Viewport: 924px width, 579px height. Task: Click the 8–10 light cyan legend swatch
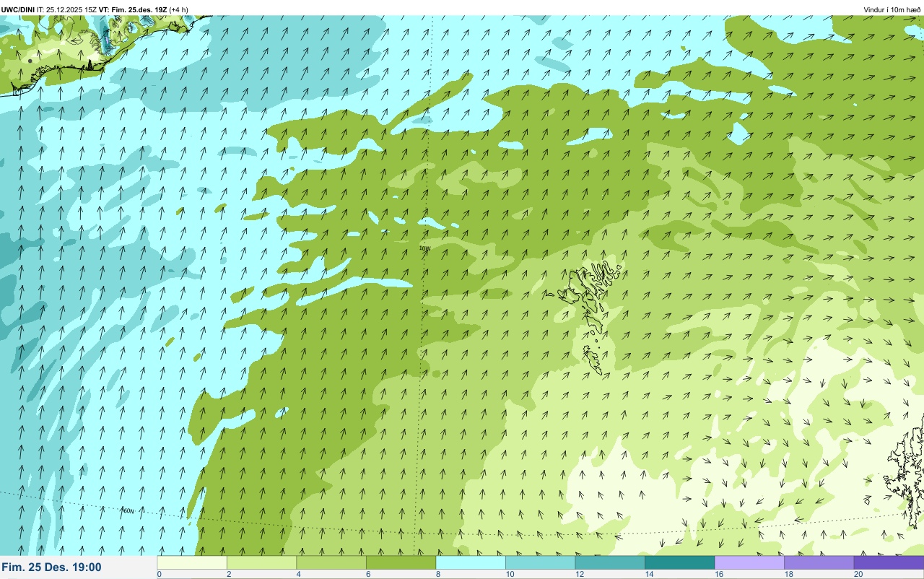click(x=471, y=562)
